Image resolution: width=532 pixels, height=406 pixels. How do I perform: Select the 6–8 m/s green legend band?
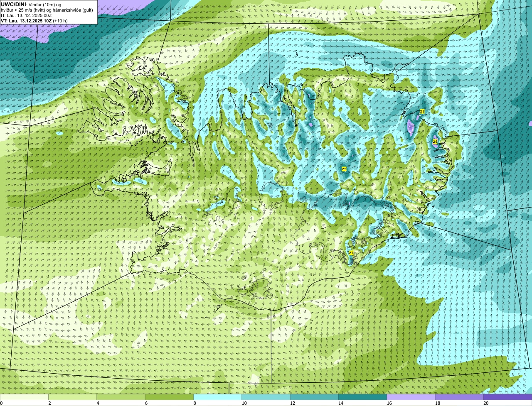pyautogui.click(x=170, y=397)
